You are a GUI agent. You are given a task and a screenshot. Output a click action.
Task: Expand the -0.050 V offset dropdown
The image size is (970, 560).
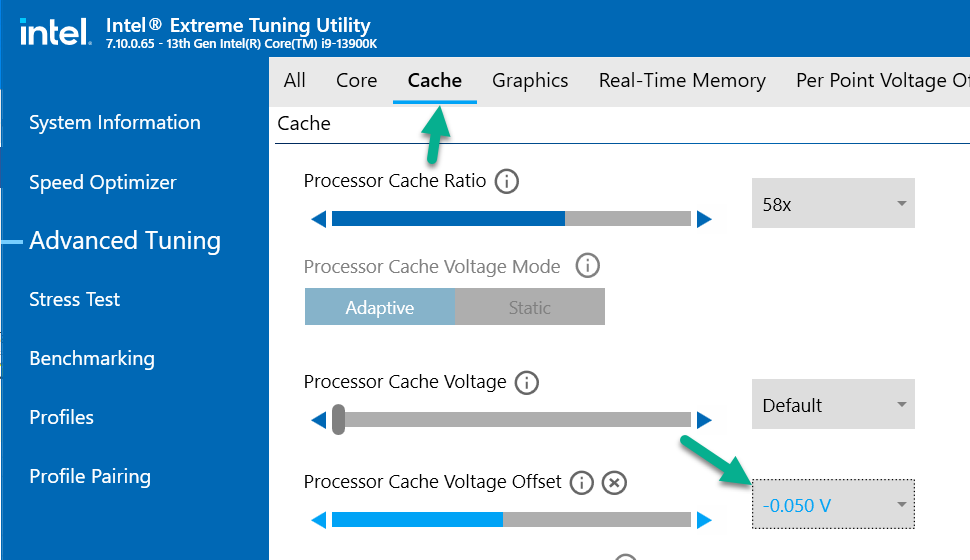[x=833, y=505]
